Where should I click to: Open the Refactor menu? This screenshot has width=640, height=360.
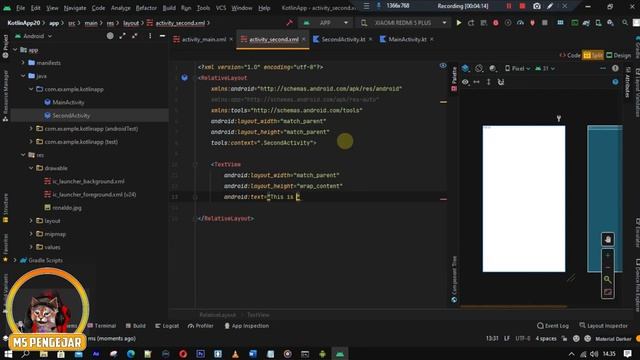click(x=146, y=8)
